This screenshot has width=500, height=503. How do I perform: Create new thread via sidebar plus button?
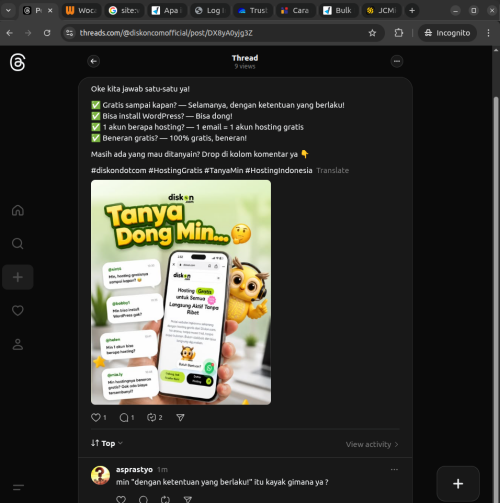click(x=18, y=277)
